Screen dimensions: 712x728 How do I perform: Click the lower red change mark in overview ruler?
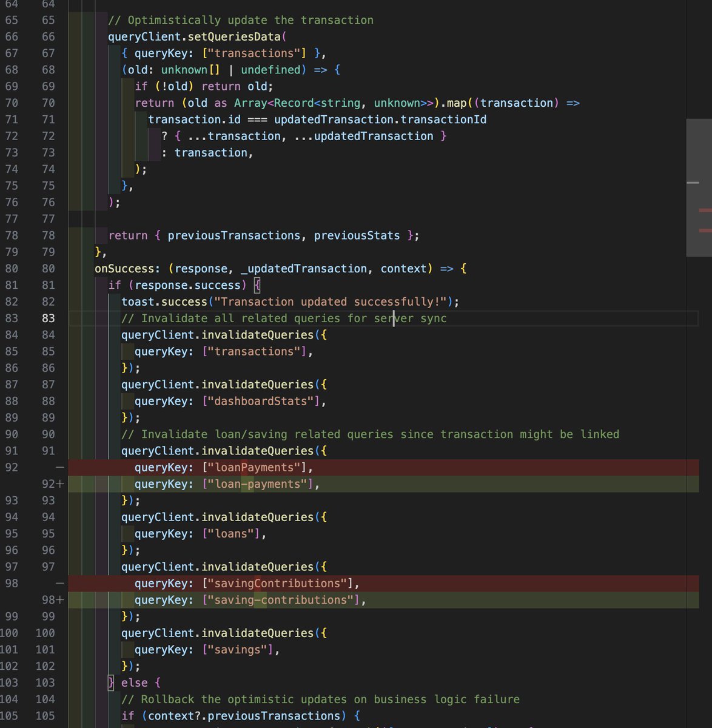(705, 231)
